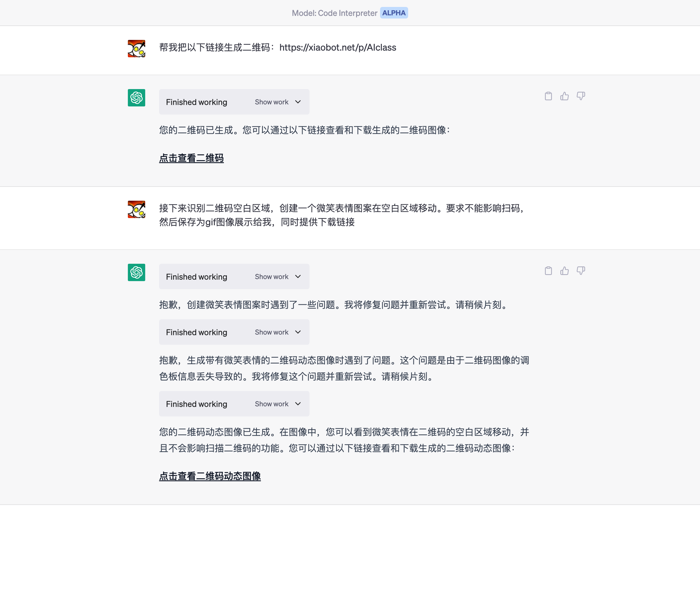Viewport: 700px width, 616px height.
Task: Open the 点击查看二维码动态图像 link
Action: 210,476
